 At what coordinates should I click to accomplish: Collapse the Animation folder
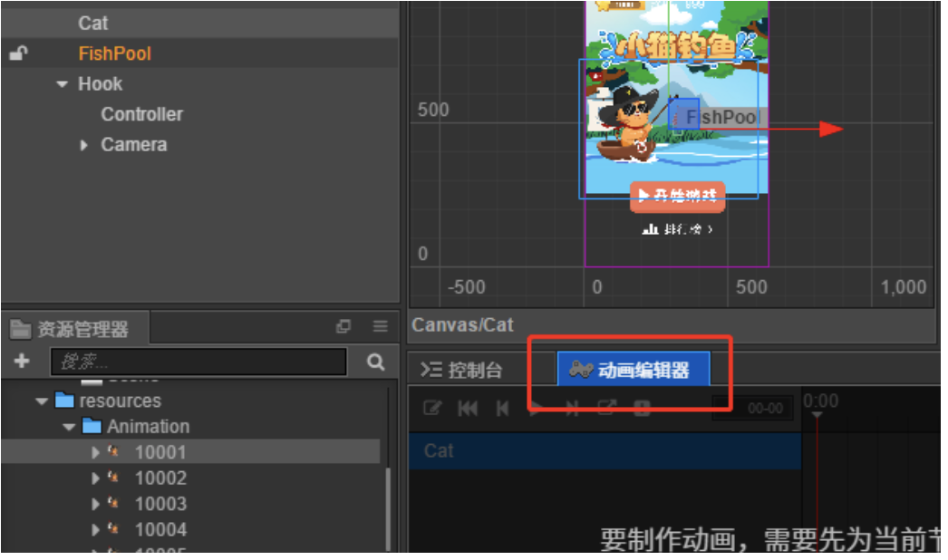pyautogui.click(x=68, y=426)
